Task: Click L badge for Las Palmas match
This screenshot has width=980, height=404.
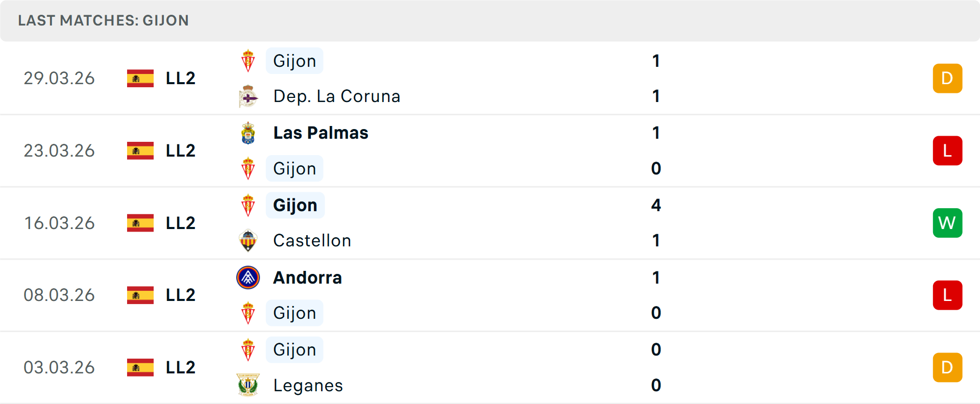Action: pos(947,150)
